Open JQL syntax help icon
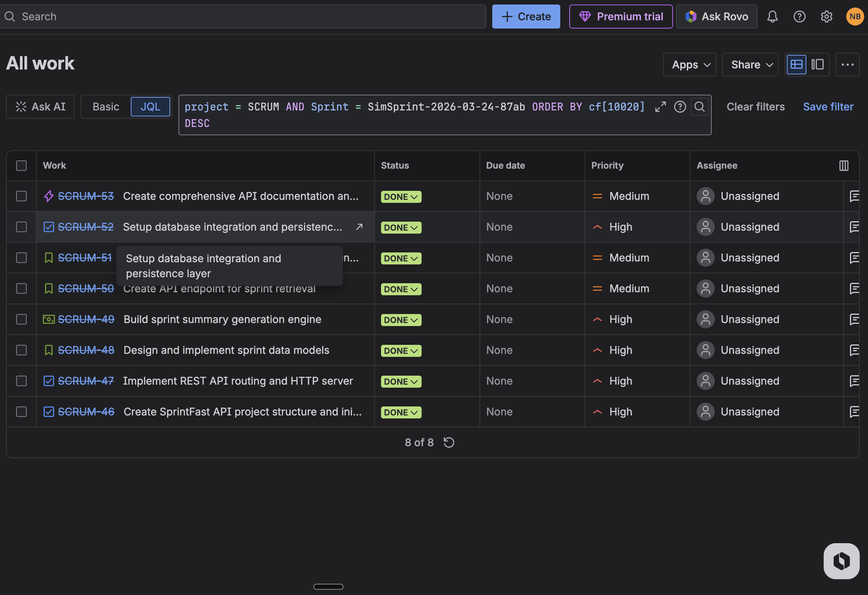The width and height of the screenshot is (868, 595). pos(680,107)
